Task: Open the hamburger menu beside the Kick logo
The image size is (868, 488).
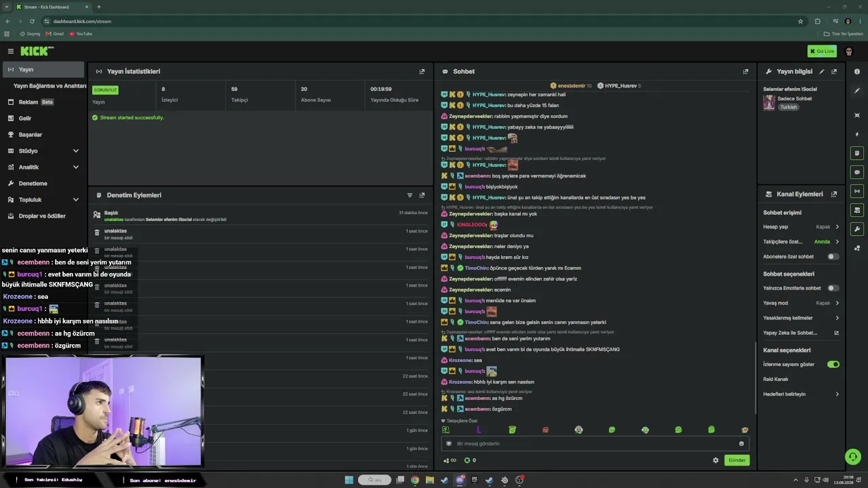Action: tap(11, 51)
